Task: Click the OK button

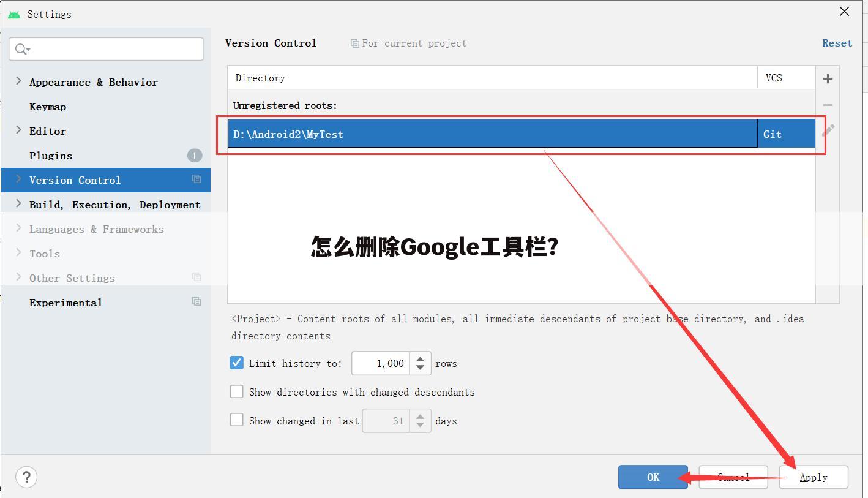Action: pyautogui.click(x=653, y=477)
